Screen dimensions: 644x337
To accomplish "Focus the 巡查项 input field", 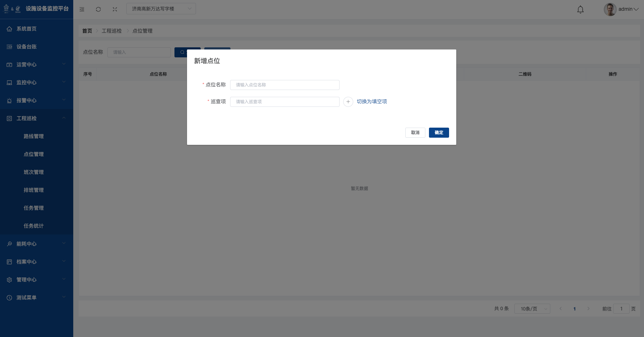I will pos(284,102).
